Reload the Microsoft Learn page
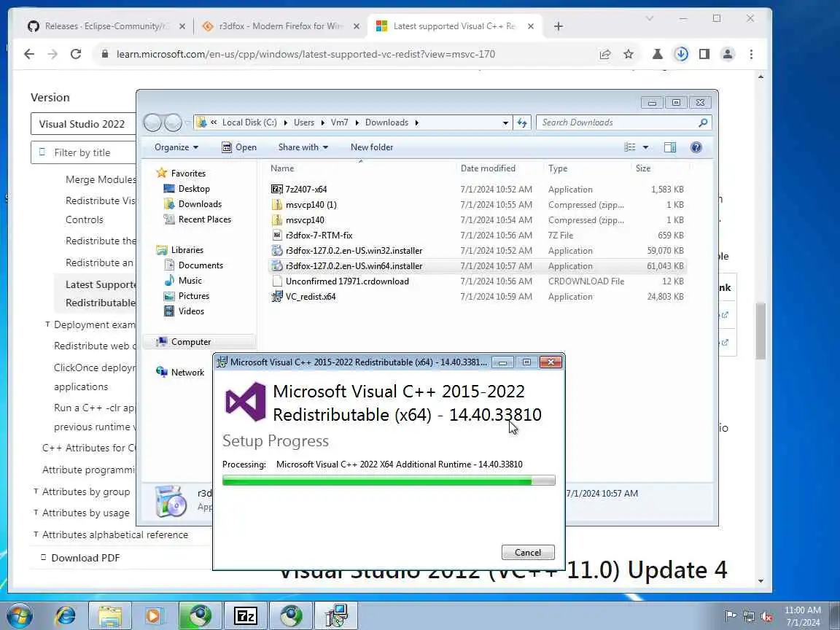 tap(76, 54)
